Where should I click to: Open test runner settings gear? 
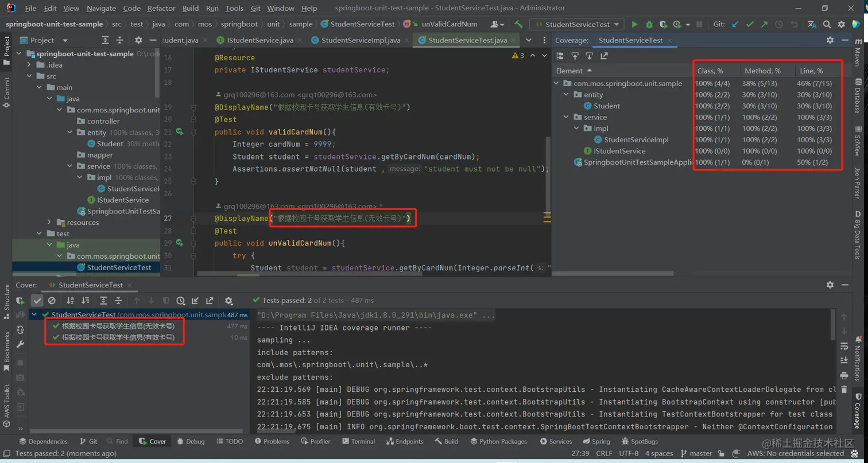point(228,300)
